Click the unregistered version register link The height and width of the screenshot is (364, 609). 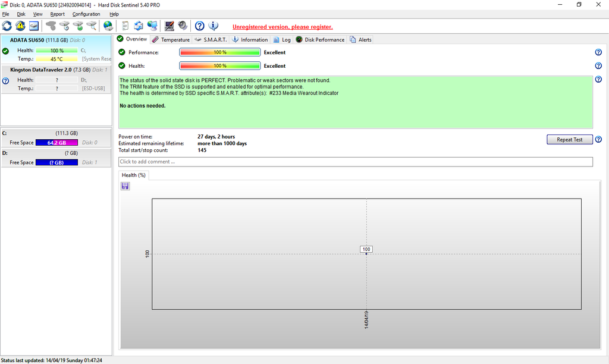tap(282, 27)
